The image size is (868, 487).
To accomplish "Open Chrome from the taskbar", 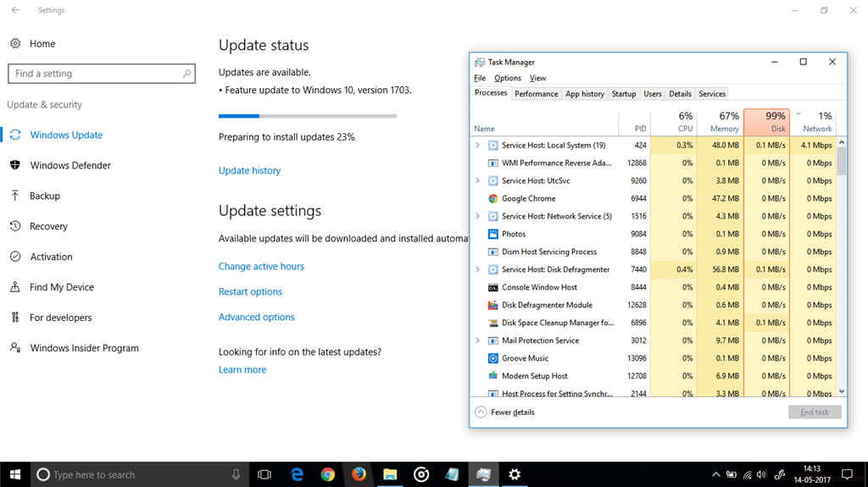I will pos(328,474).
